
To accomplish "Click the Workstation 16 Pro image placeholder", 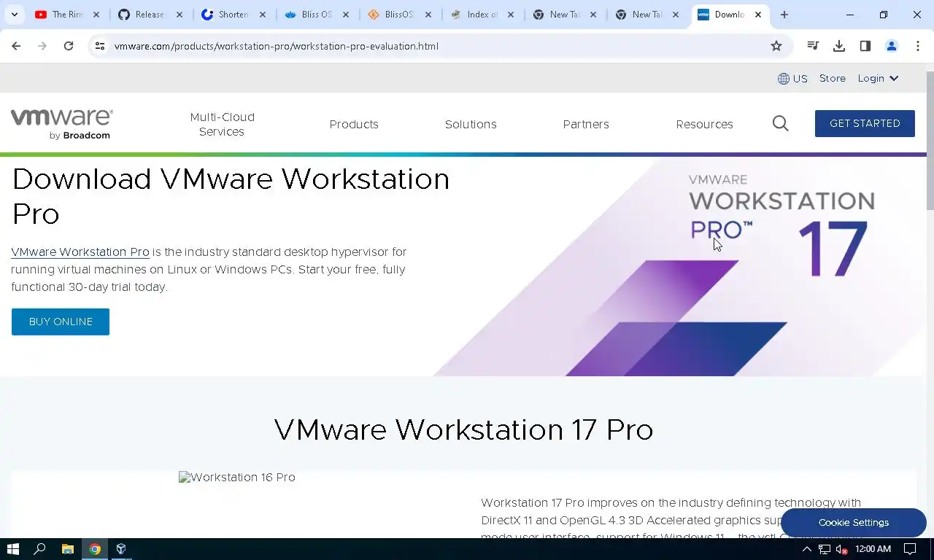I will (x=237, y=477).
